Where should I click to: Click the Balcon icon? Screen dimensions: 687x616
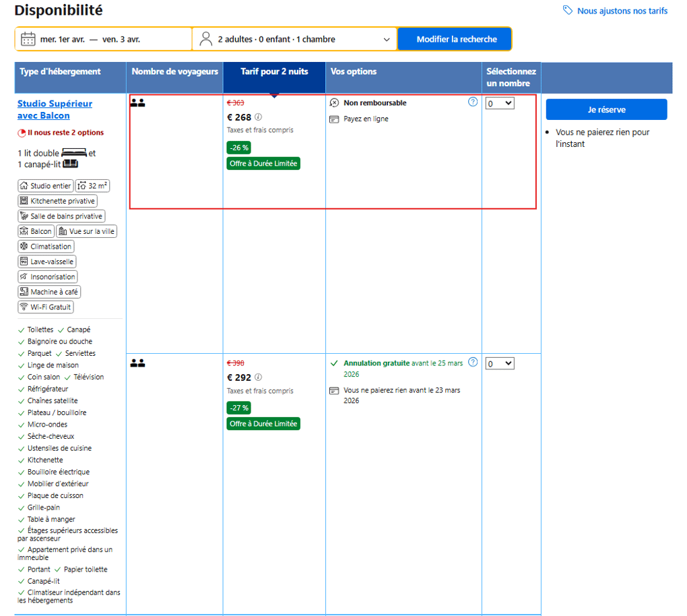pos(24,231)
